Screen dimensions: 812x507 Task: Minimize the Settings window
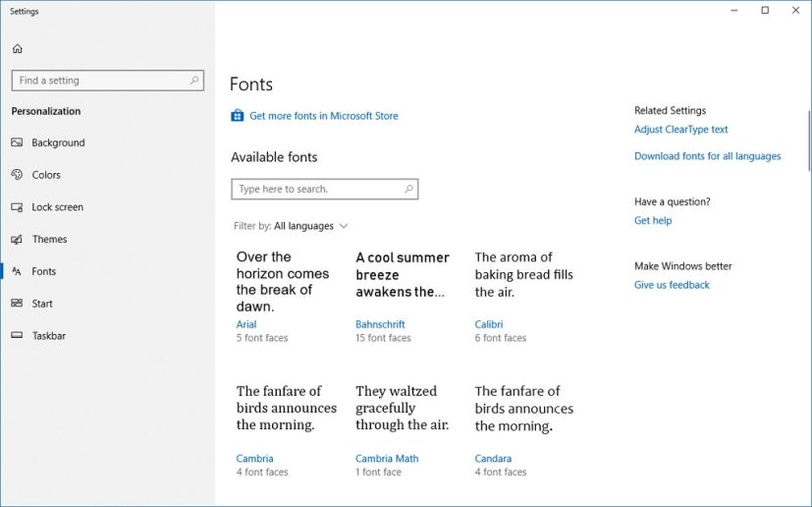pyautogui.click(x=733, y=11)
